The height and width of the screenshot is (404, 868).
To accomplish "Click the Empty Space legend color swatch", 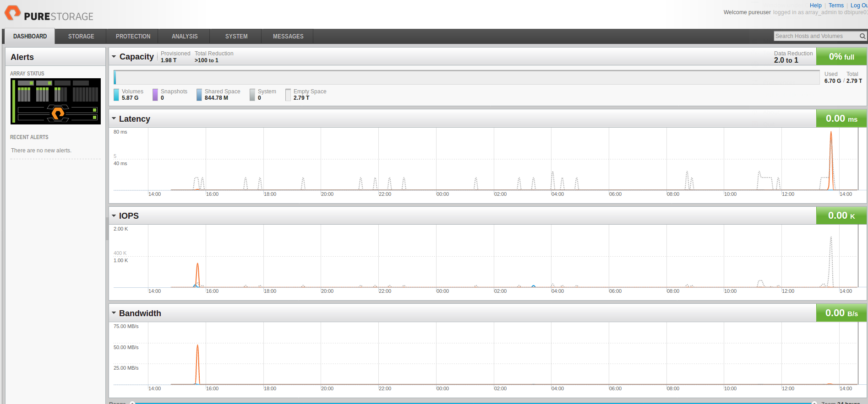I will 288,95.
